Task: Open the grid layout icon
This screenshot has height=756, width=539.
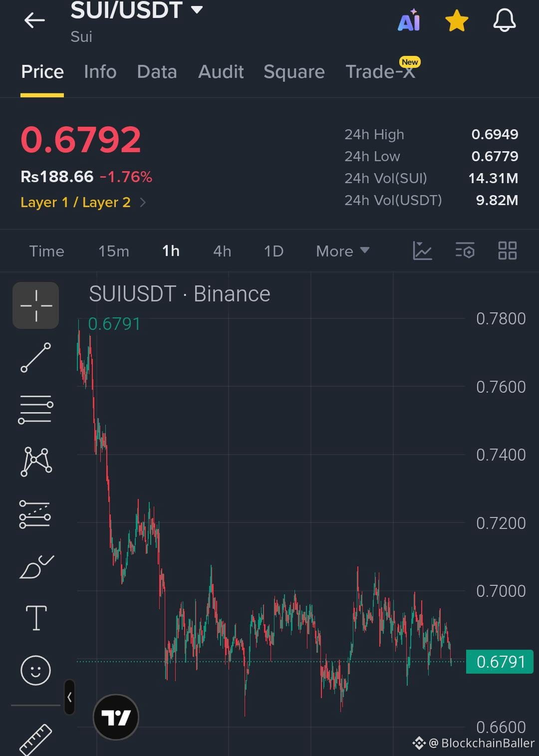Action: point(508,251)
